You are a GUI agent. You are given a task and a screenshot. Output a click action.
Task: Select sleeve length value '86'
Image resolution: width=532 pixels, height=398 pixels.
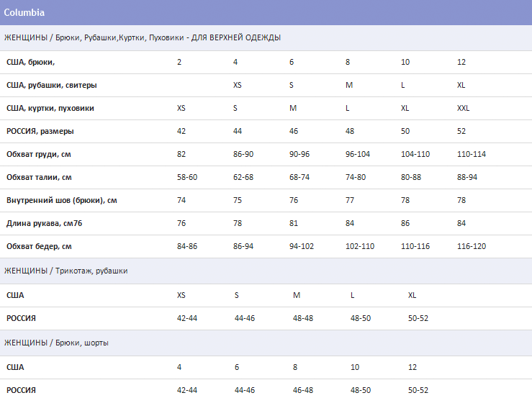click(x=405, y=224)
